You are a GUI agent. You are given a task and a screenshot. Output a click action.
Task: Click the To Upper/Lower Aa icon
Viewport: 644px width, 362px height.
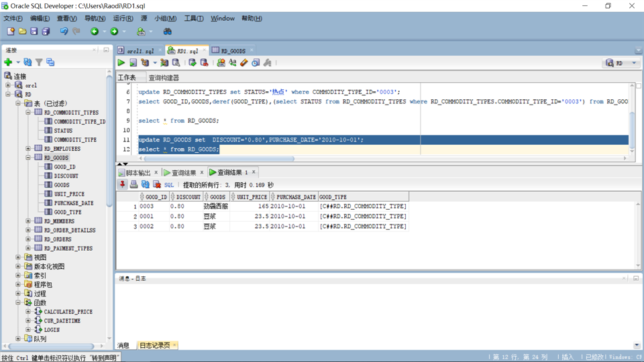[x=233, y=63]
